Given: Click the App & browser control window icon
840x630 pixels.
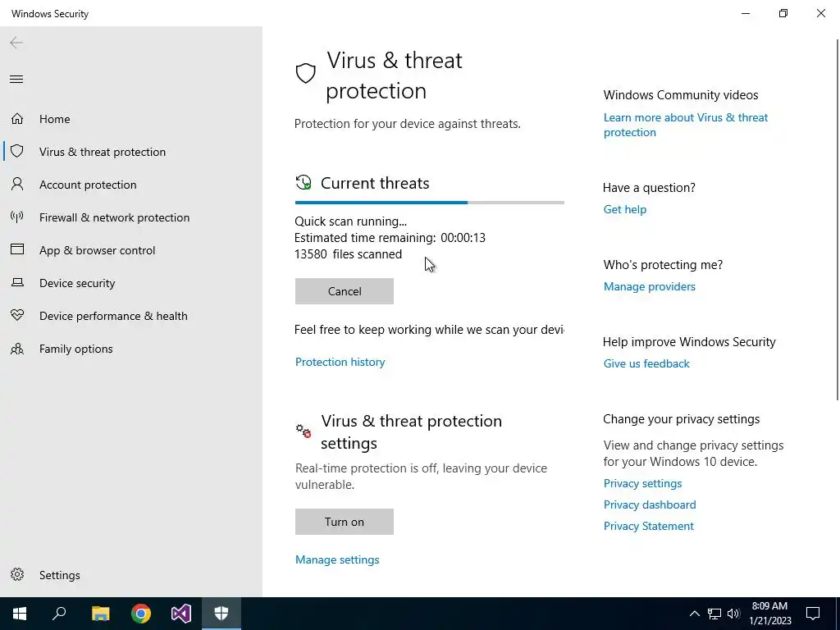Looking at the screenshot, I should click(17, 249).
